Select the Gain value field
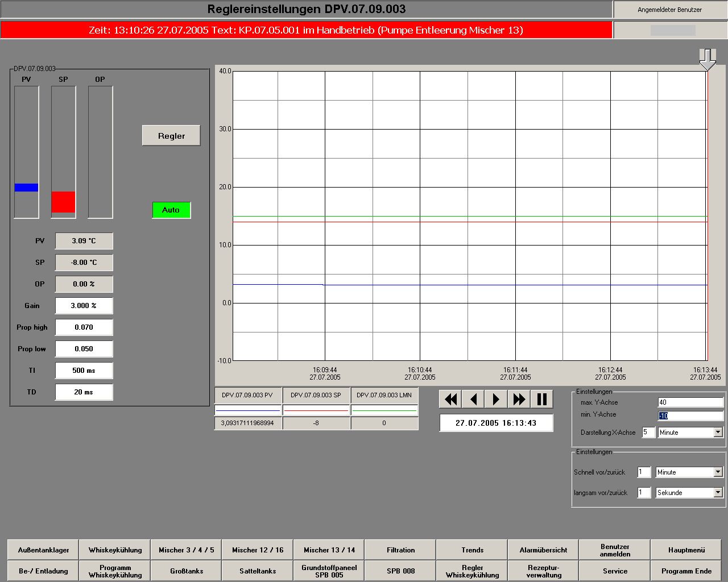This screenshot has height=582, width=728. [x=84, y=306]
